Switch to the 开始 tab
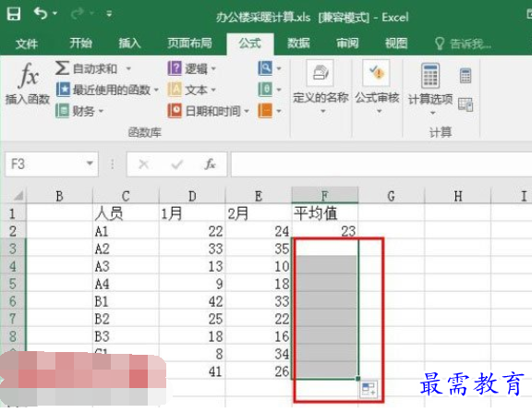This screenshot has height=413, width=532. tap(80, 43)
